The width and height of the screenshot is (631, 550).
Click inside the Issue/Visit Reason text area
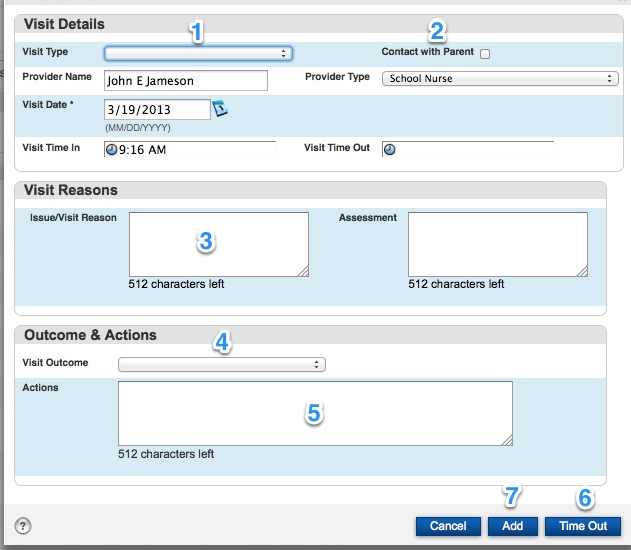click(x=218, y=244)
